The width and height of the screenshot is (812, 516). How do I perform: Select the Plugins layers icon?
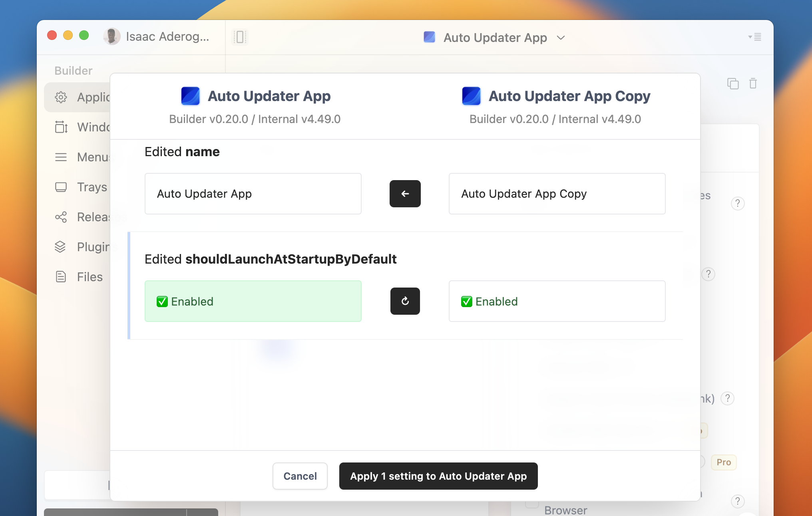point(61,247)
